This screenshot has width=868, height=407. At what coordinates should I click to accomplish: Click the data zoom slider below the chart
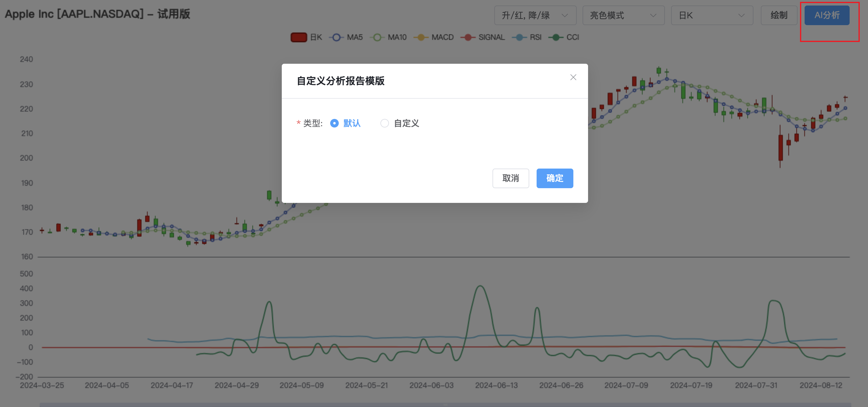click(x=445, y=404)
